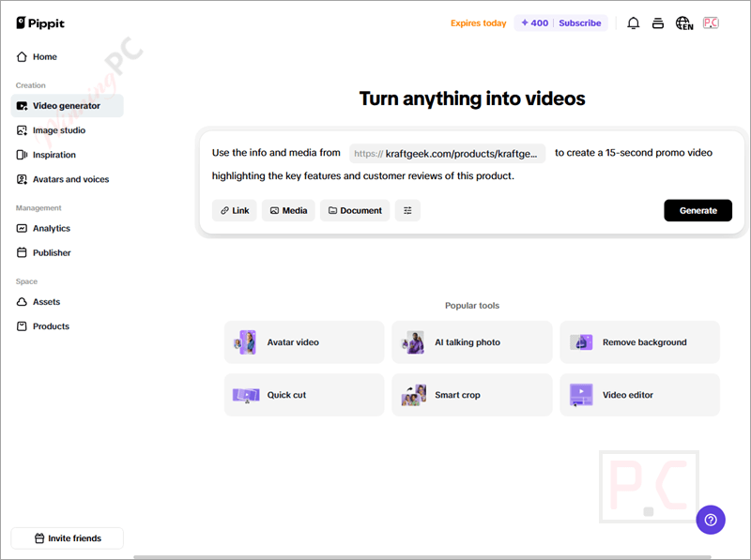
Task: Open the PC profile avatar
Action: point(711,23)
